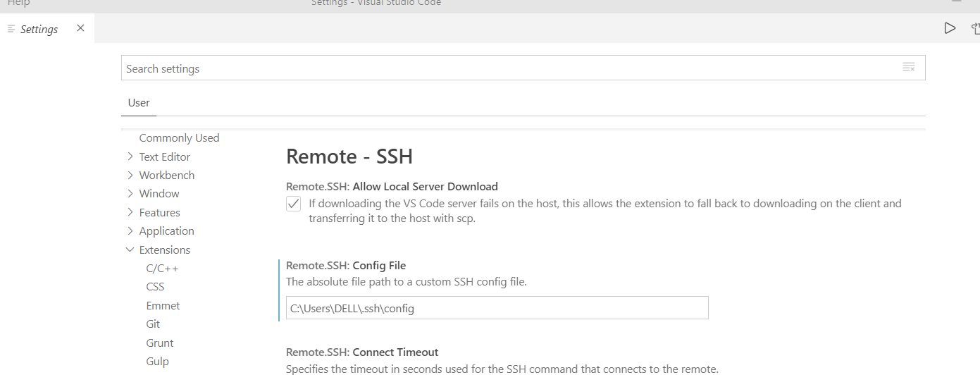Open the Help menu
The width and height of the screenshot is (980, 375).
(x=19, y=4)
